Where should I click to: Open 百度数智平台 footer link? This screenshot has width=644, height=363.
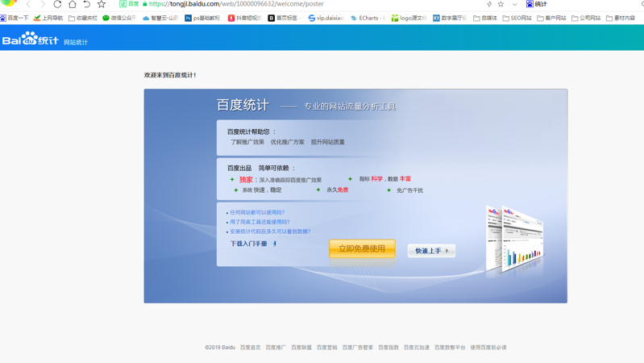tap(450, 348)
